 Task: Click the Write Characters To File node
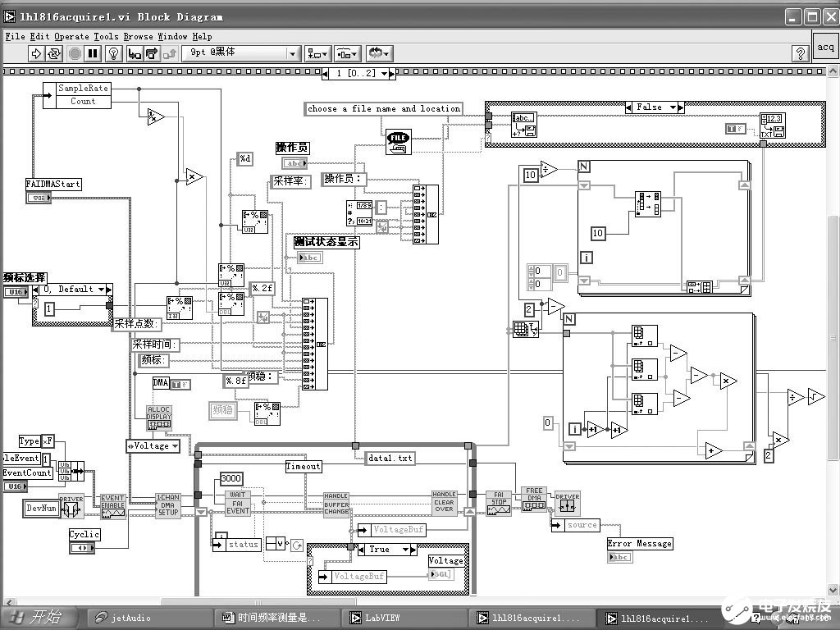pos(524,125)
